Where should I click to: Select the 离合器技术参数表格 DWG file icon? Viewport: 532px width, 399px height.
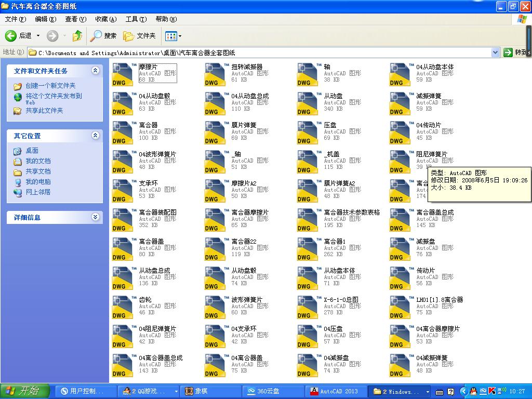pos(308,220)
